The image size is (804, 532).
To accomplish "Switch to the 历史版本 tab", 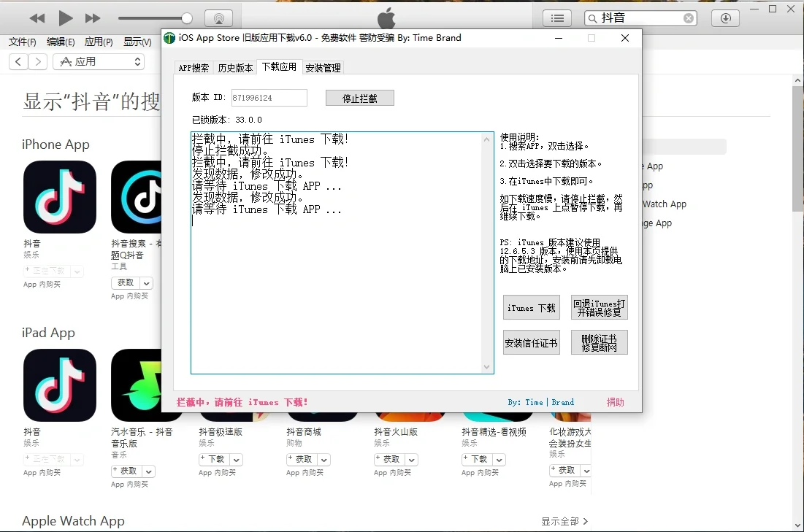I will pos(234,67).
